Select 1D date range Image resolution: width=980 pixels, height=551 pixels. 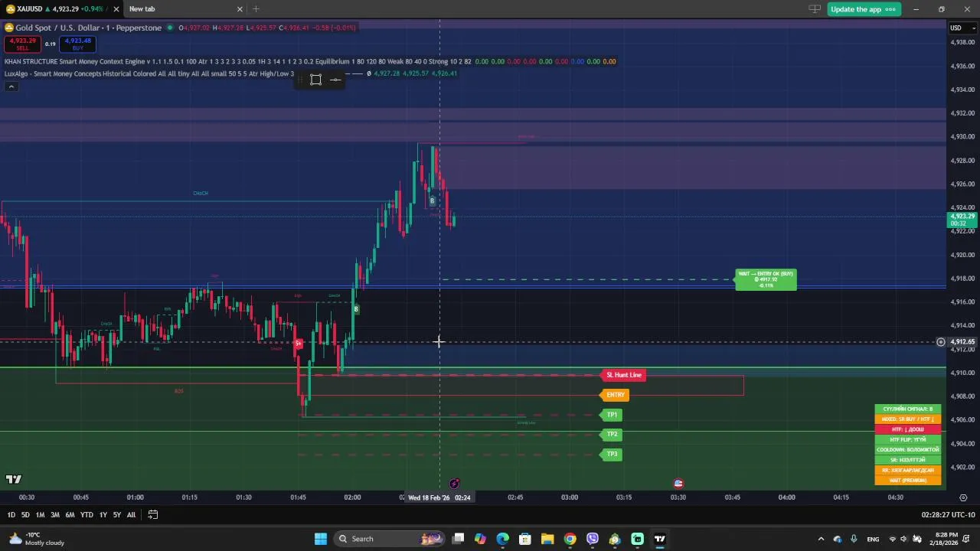click(x=11, y=515)
